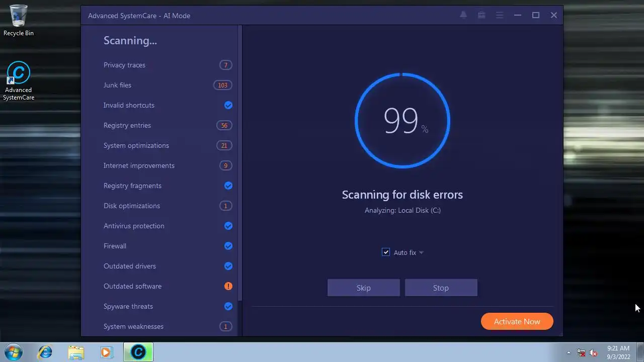The width and height of the screenshot is (644, 362).
Task: Click the Spyware threats blue check icon
Action: [228, 306]
